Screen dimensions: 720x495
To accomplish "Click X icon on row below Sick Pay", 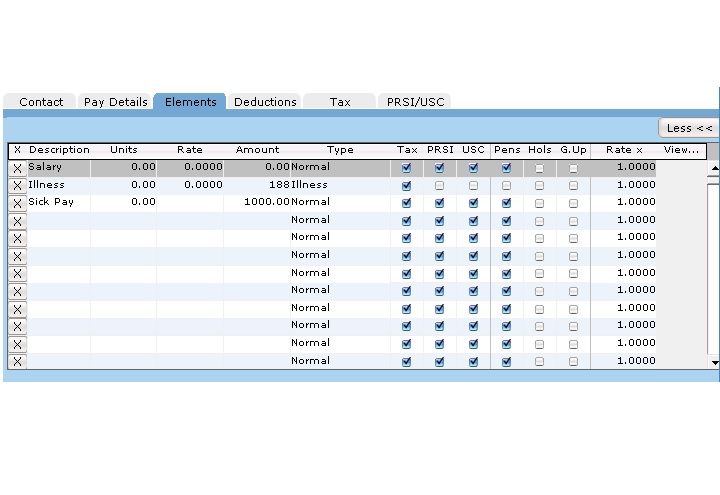I will (x=17, y=220).
